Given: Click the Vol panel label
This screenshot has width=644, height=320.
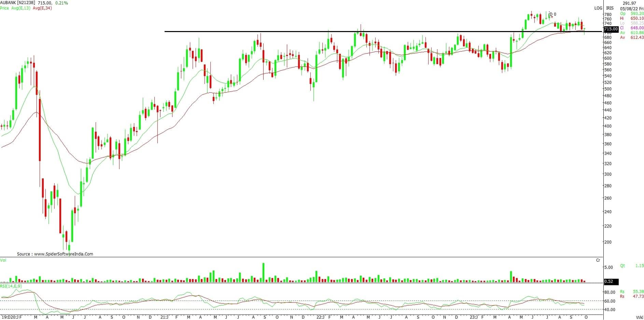Looking at the screenshot, I should point(3,260).
